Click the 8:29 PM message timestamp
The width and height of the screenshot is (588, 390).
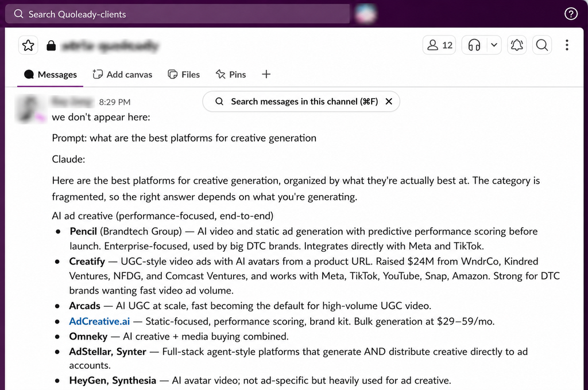click(x=115, y=102)
